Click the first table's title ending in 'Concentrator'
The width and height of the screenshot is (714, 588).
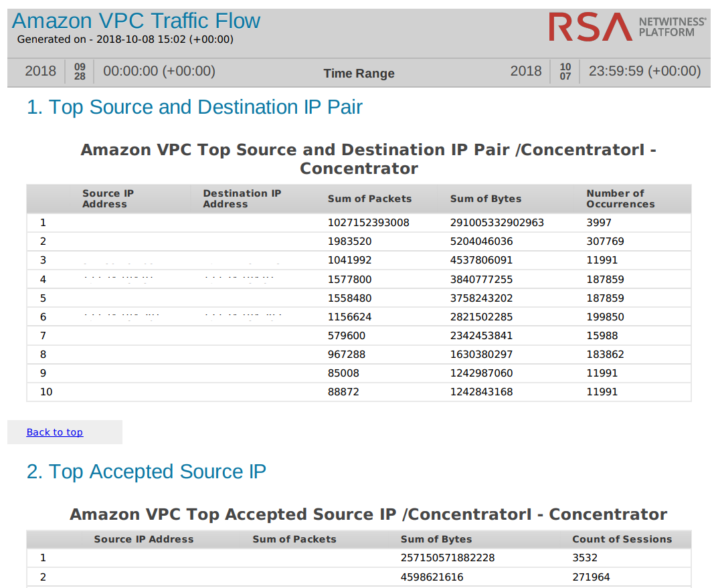(x=368, y=159)
